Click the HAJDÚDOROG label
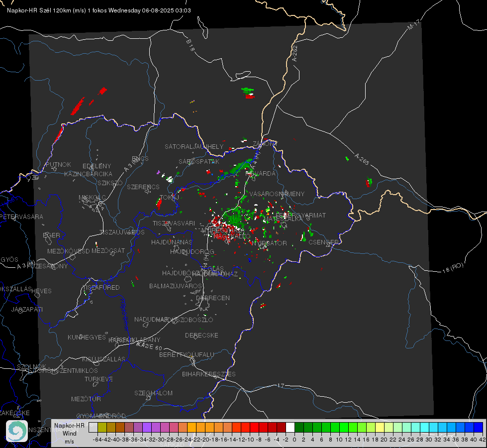 point(192,251)
